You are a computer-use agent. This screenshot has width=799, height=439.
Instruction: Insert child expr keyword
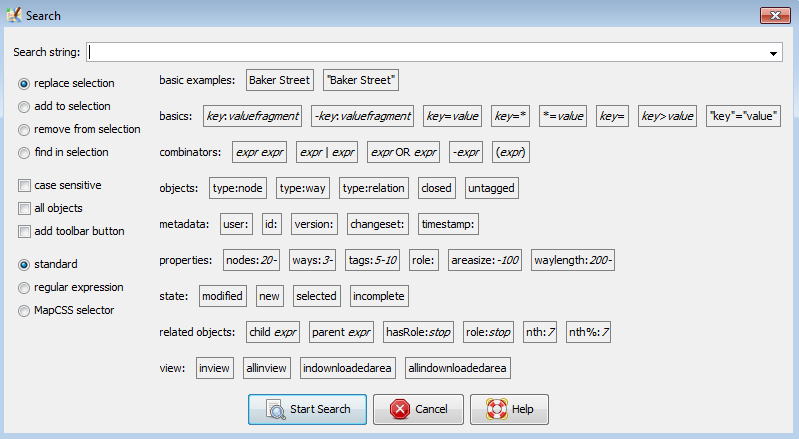pyautogui.click(x=273, y=332)
